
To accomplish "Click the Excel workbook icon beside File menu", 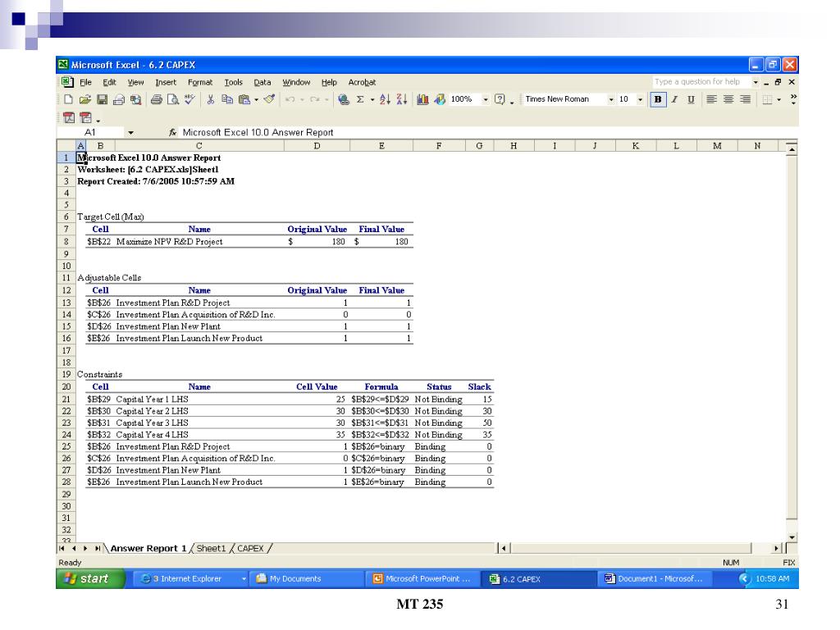I will [x=67, y=82].
